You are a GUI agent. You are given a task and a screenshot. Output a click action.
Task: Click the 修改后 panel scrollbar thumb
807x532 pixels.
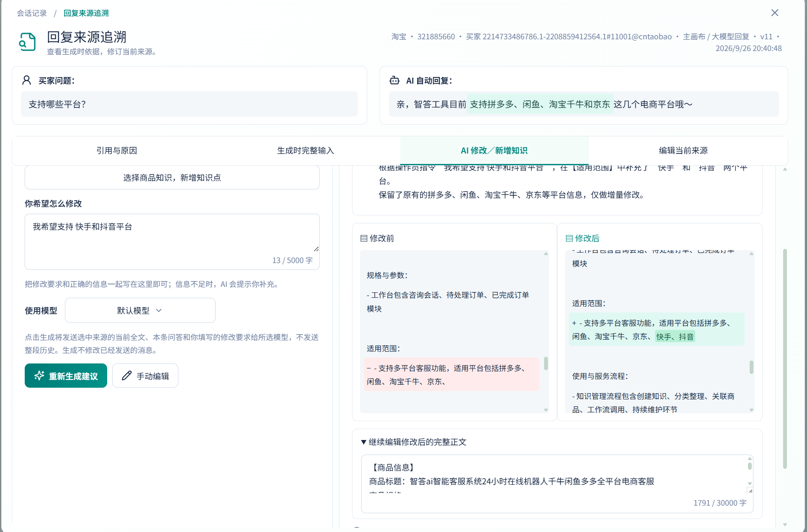751,367
